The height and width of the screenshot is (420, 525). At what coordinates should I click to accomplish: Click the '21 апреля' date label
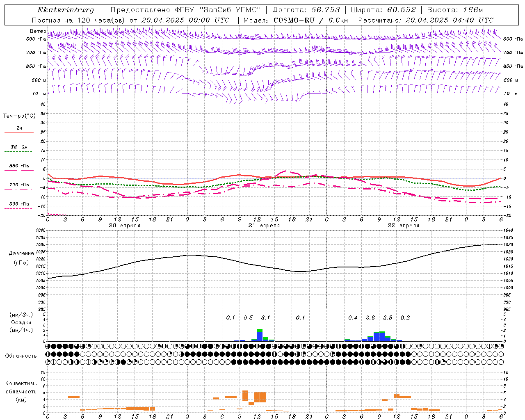tap(264, 225)
